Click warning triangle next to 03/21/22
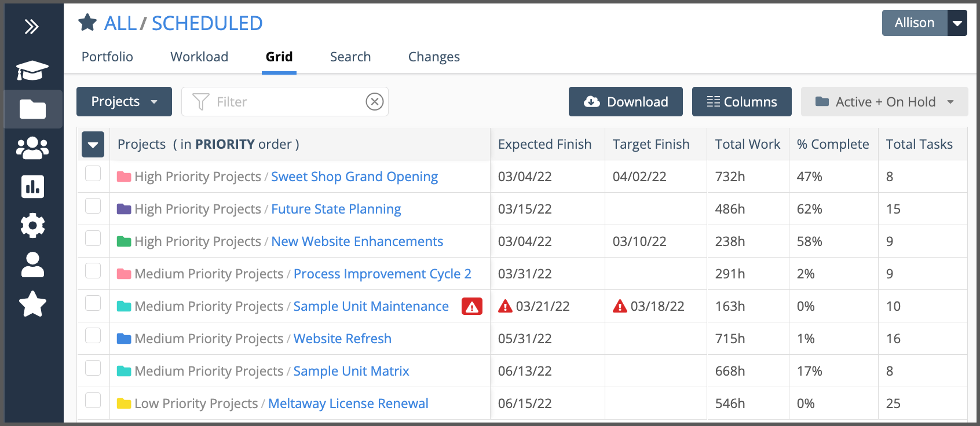 pyautogui.click(x=506, y=306)
